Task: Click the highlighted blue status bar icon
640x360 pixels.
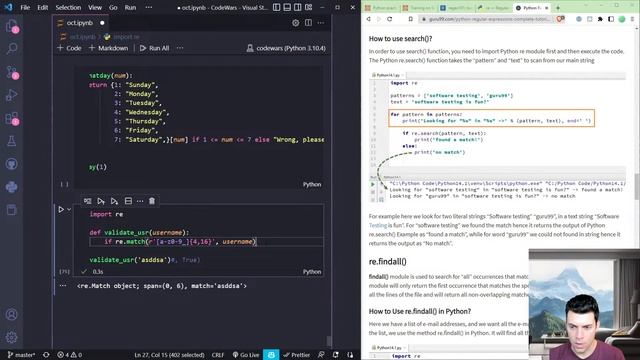Action: (x=271, y=355)
